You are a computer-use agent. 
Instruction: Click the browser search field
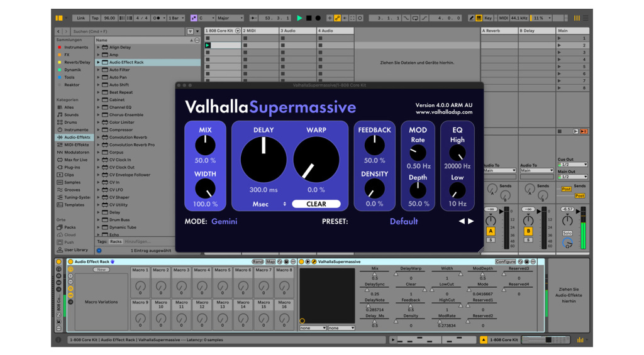(128, 31)
